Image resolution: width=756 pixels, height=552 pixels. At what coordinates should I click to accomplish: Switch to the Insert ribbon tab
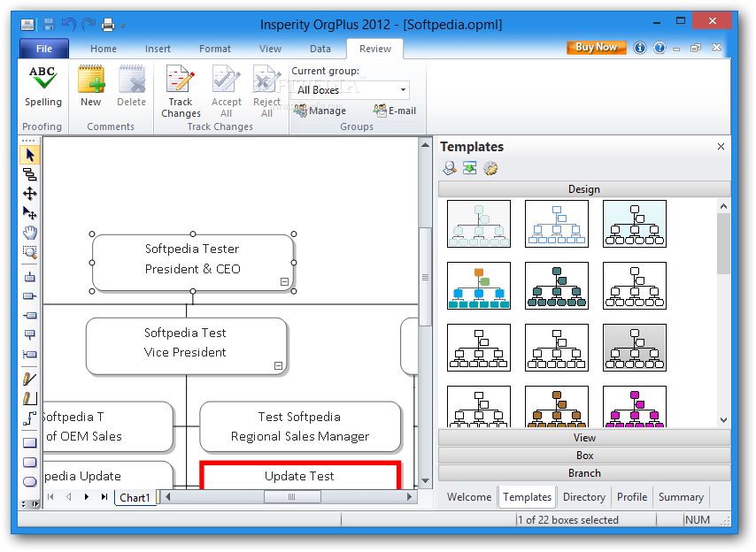click(158, 49)
